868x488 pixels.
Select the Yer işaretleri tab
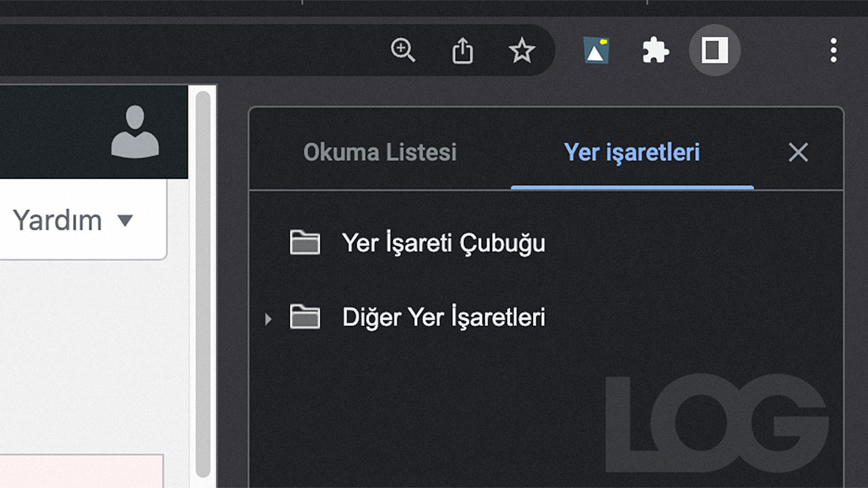point(632,152)
